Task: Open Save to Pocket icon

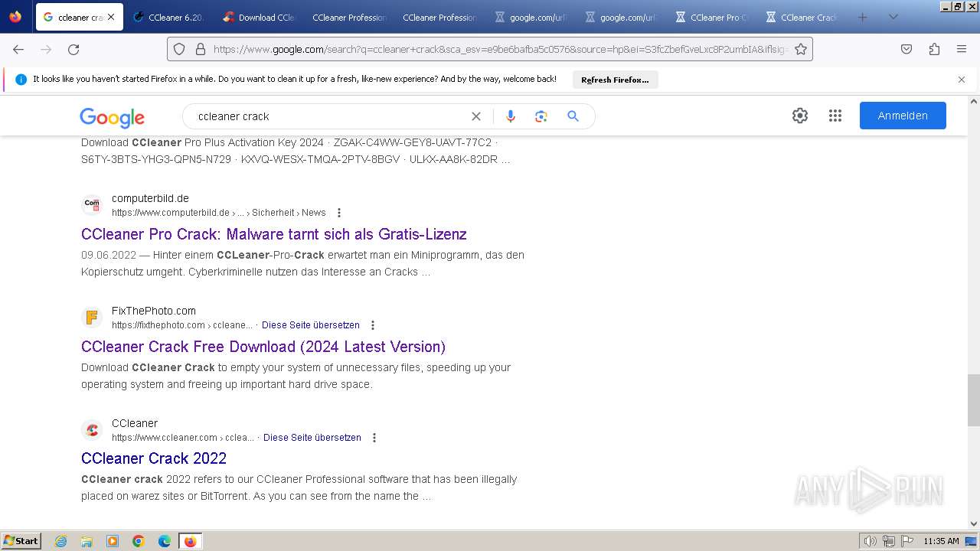Action: [x=906, y=49]
